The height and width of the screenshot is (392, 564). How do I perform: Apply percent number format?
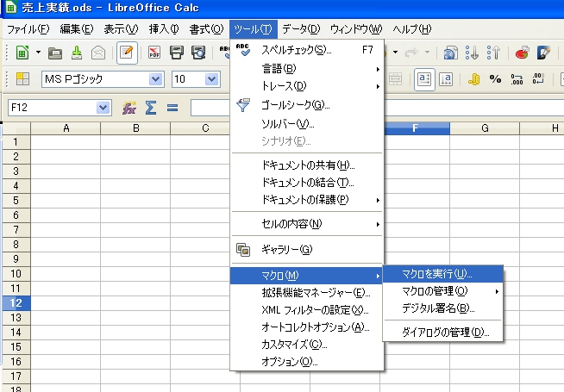coord(495,79)
